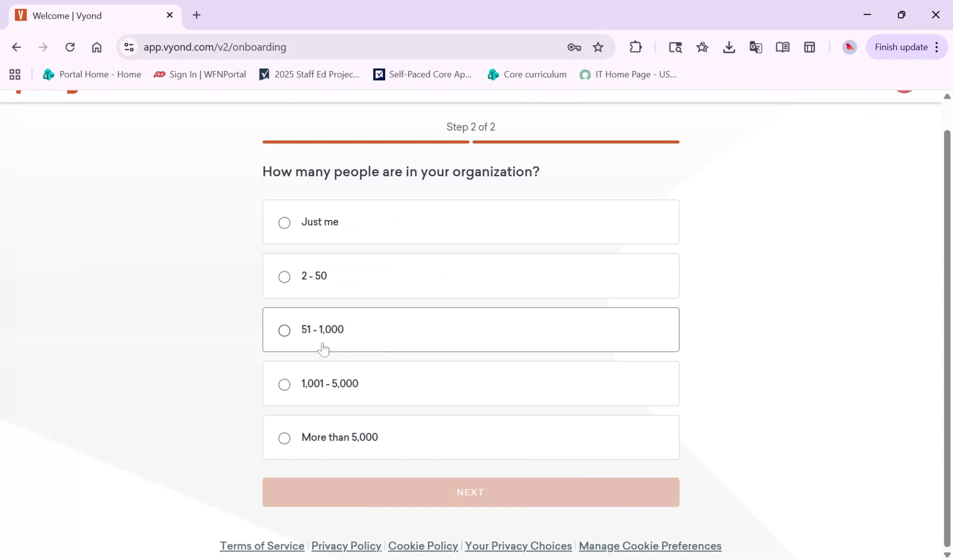Open the Manage Cookie Preferences link
This screenshot has height=560, width=953.
[x=650, y=545]
